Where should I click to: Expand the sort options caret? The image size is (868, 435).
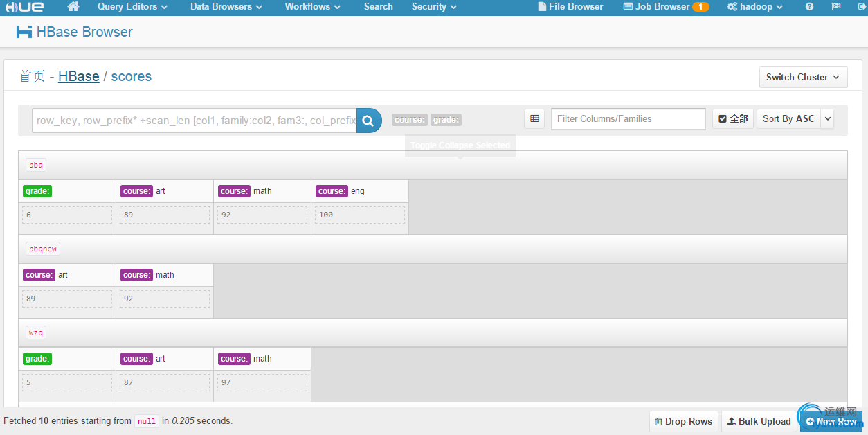[x=827, y=118]
